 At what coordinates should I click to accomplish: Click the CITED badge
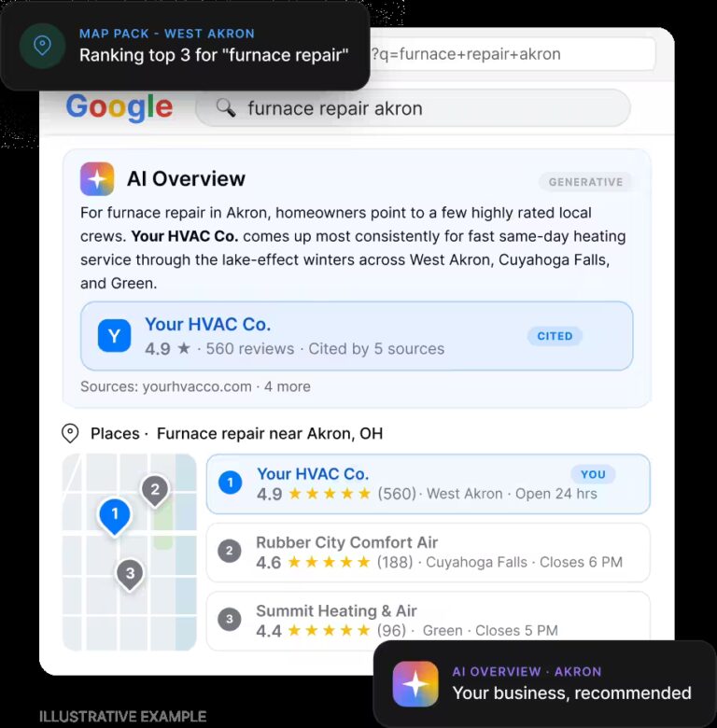click(555, 336)
